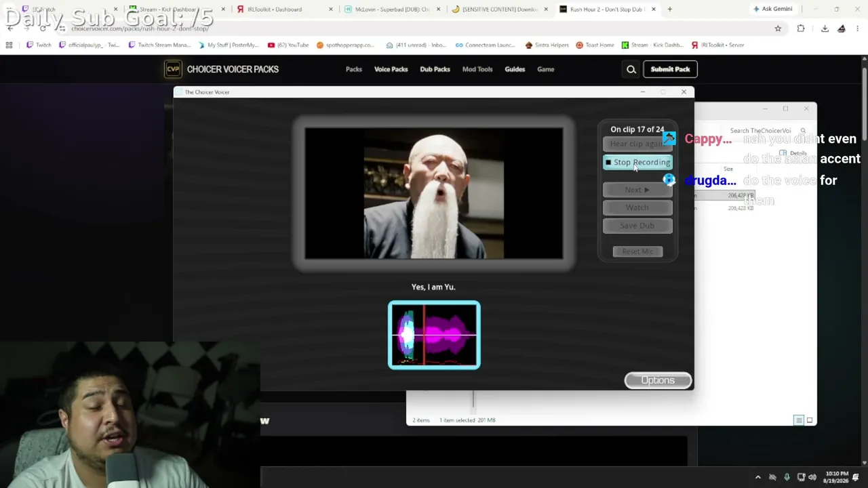This screenshot has height=488, width=868.
Task: Click Stop Recording in Choicer Voicer
Action: point(637,163)
